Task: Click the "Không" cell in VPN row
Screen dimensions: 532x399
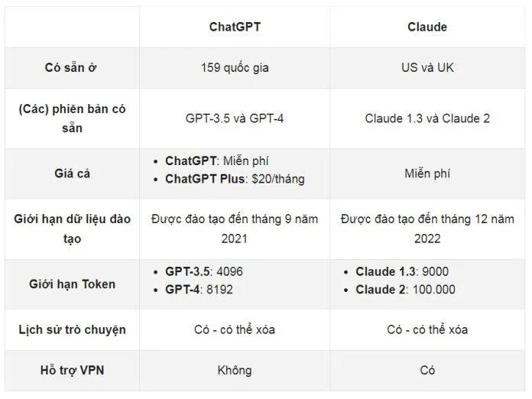Action: 234,370
